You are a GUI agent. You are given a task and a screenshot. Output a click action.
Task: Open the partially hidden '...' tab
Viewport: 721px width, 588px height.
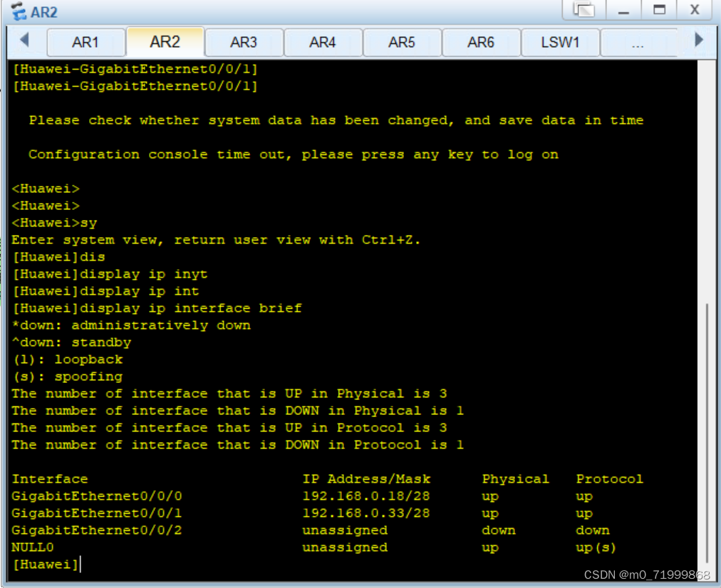(638, 42)
